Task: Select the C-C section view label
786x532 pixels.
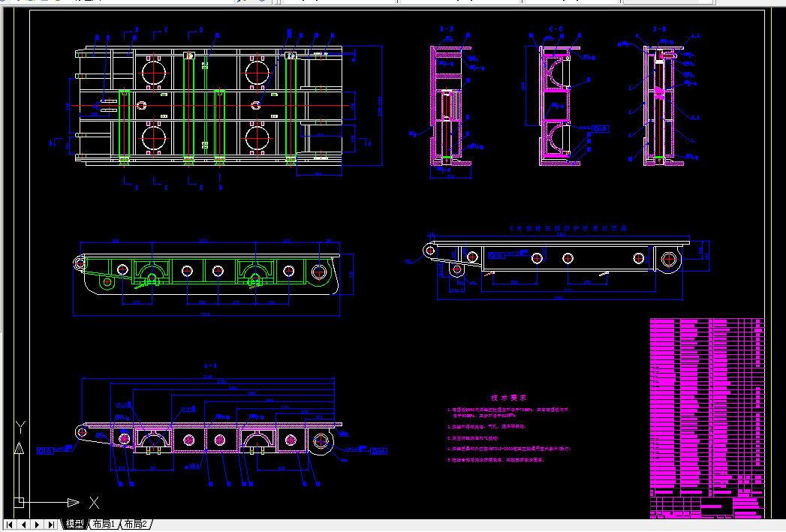Action: pyautogui.click(x=556, y=29)
